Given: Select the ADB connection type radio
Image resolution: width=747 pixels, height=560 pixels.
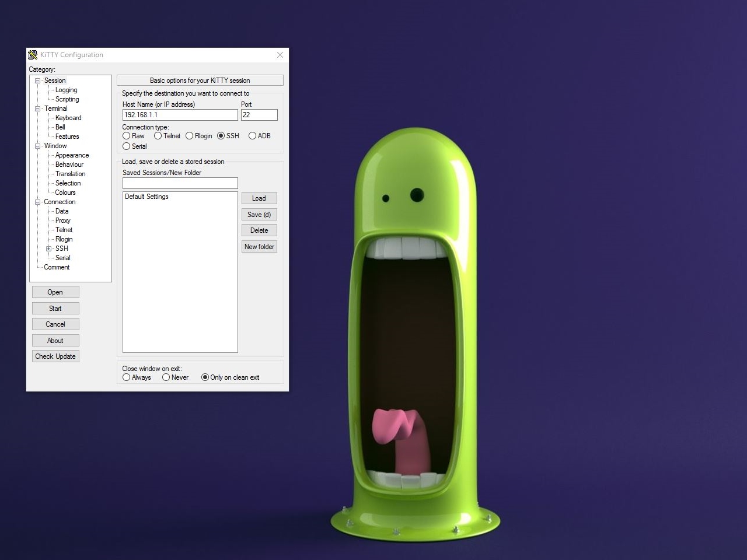Looking at the screenshot, I should coord(253,136).
